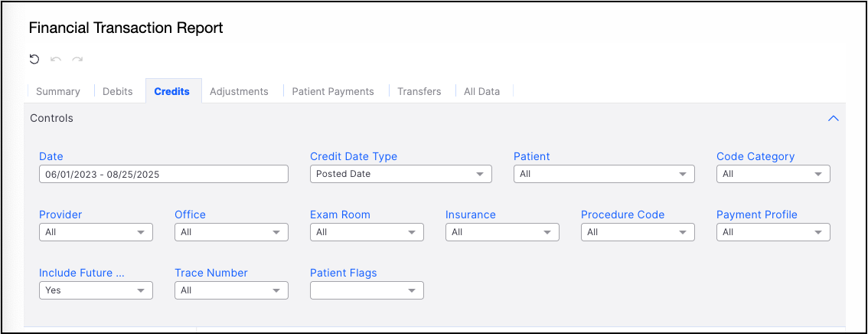This screenshot has width=868, height=334.
Task: Click the reset report icon
Action: (34, 59)
